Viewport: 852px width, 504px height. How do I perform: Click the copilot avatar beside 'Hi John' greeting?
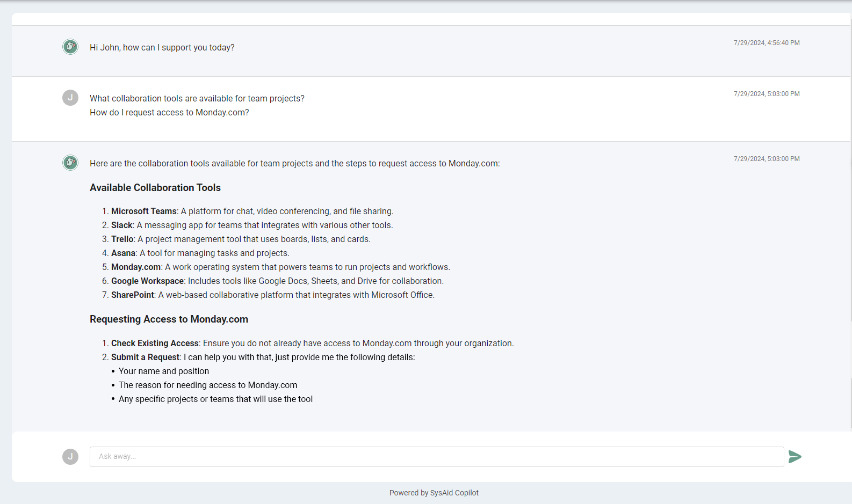click(x=70, y=47)
